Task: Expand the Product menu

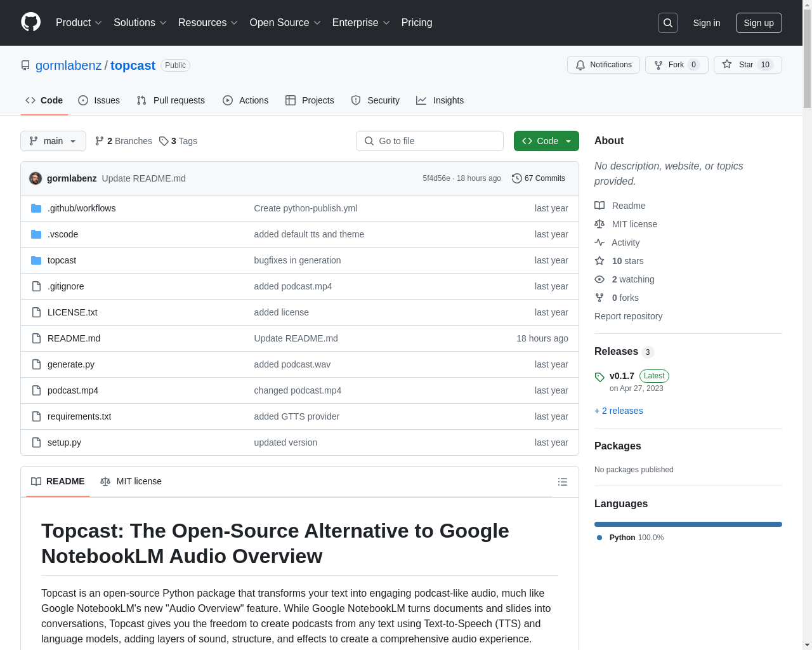Action: 79,22
